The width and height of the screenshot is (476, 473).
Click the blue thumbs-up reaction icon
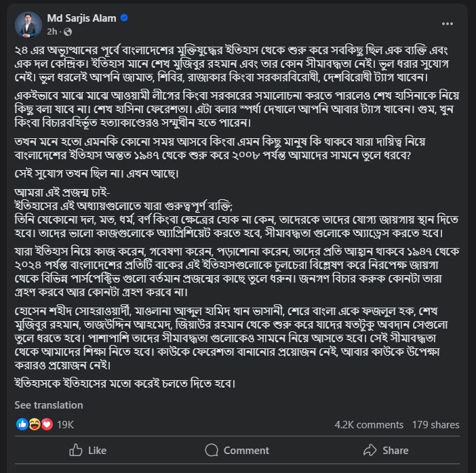(x=22, y=424)
